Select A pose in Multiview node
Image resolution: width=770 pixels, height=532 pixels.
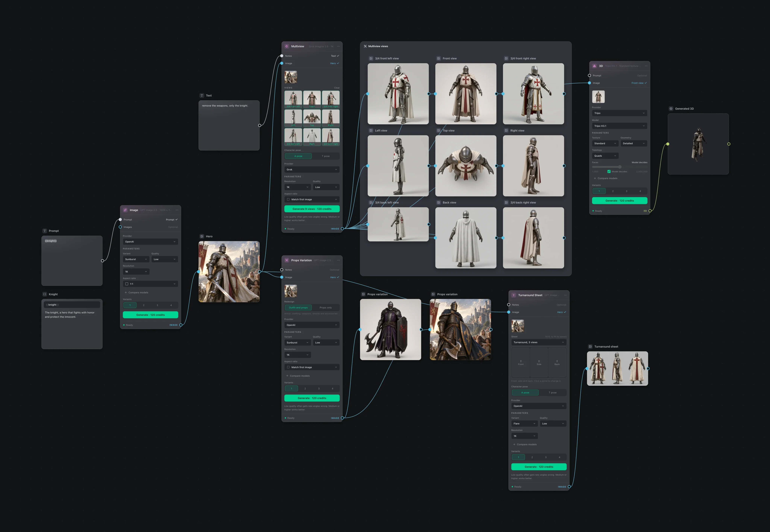pos(298,156)
